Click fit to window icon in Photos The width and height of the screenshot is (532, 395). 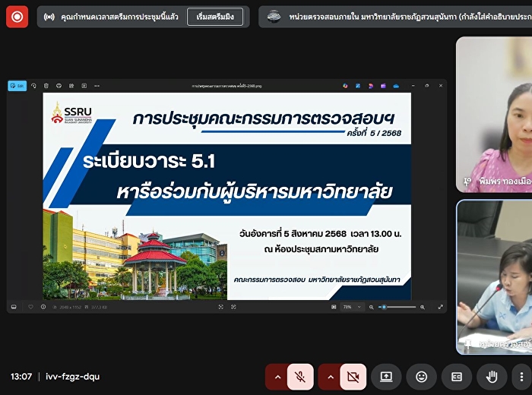pos(334,307)
